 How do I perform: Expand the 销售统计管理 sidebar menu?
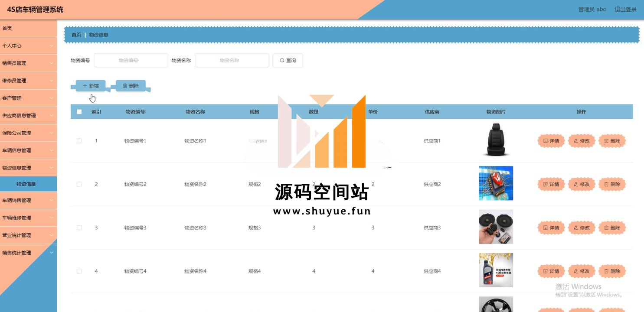(28, 253)
